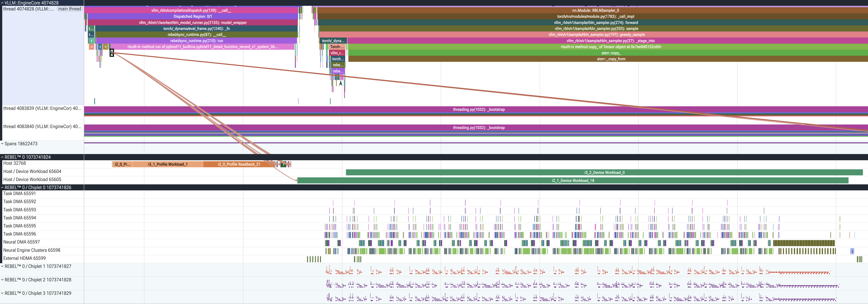The image size is (868, 304).
Task: Select the short 'torch/_dyna...' slice
Action: [x=333, y=41]
